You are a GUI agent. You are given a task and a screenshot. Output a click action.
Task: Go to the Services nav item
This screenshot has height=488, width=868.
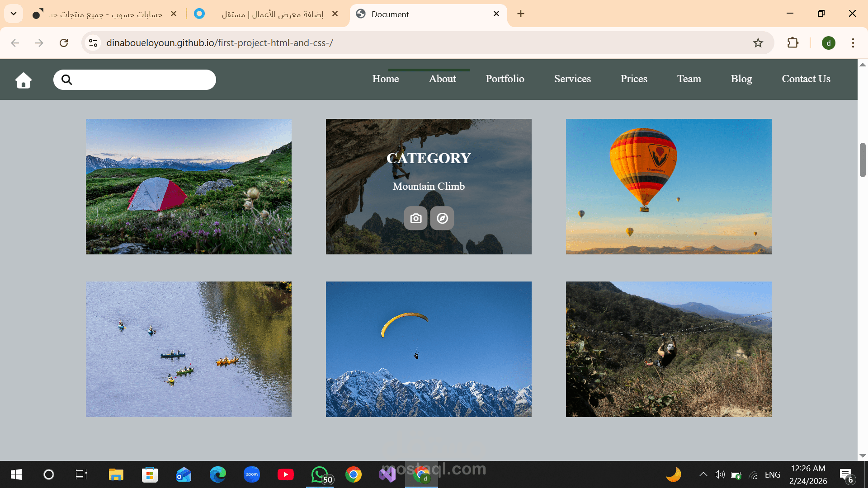[x=572, y=79]
